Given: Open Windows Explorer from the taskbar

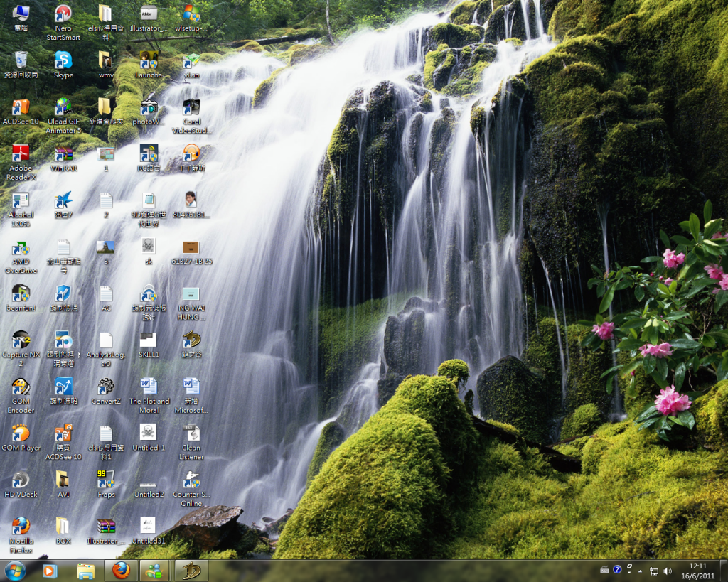Looking at the screenshot, I should [x=85, y=570].
